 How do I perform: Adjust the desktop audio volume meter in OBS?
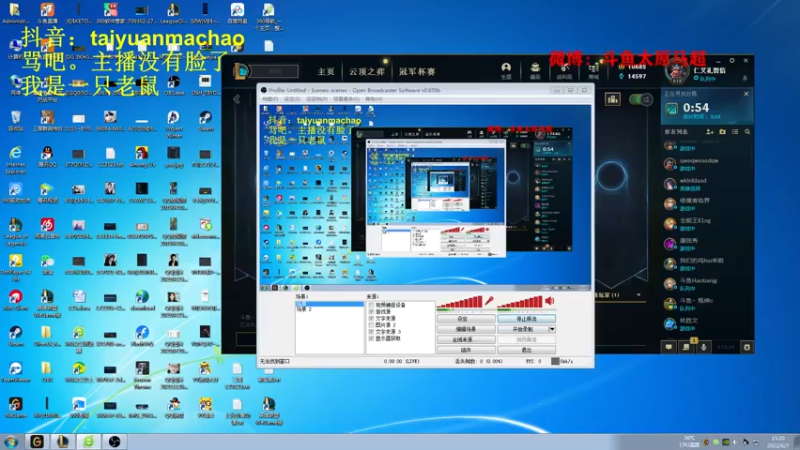click(x=520, y=303)
